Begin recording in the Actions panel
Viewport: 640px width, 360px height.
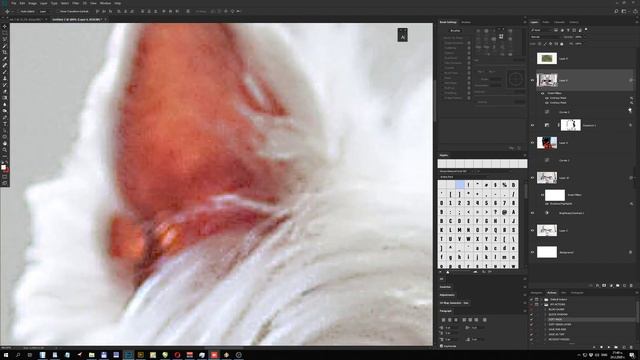coord(601,347)
